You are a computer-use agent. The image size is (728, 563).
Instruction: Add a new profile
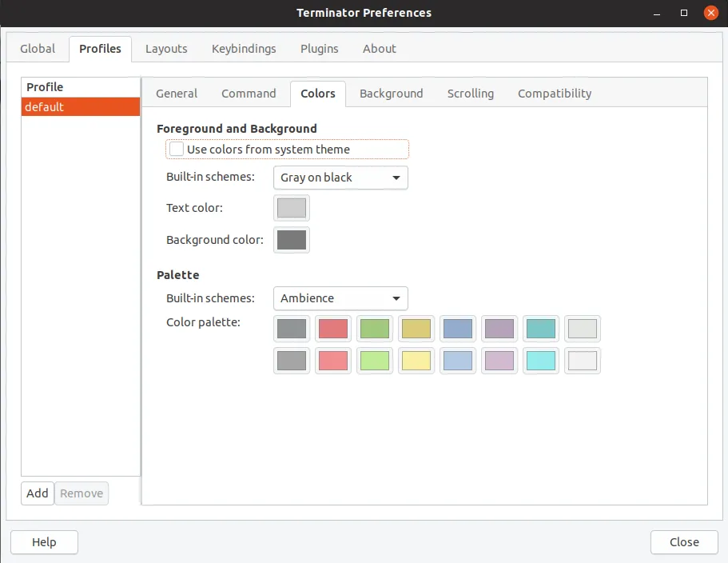point(37,493)
